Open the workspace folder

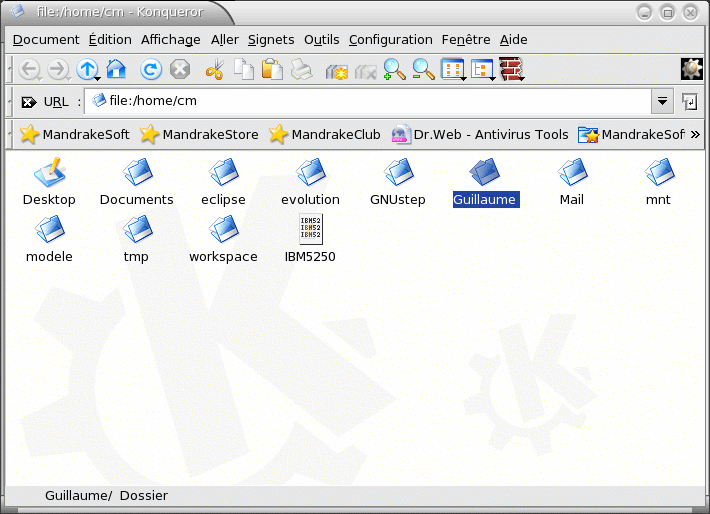pos(223,239)
